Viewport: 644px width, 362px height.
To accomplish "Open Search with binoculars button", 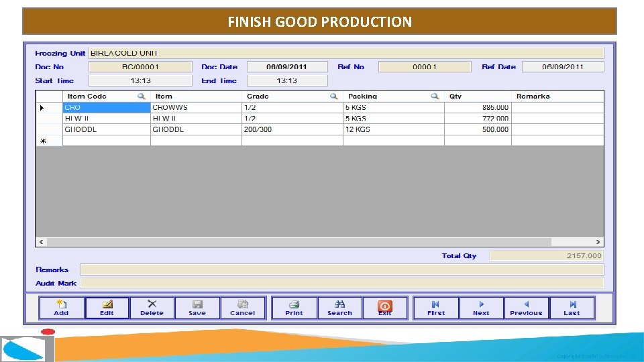I will 339,308.
